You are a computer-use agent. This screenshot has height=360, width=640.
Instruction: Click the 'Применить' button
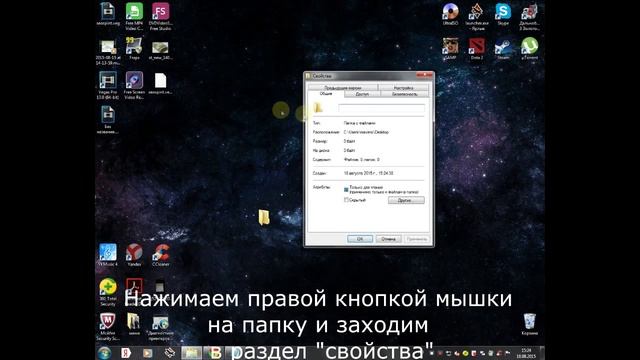(x=417, y=239)
